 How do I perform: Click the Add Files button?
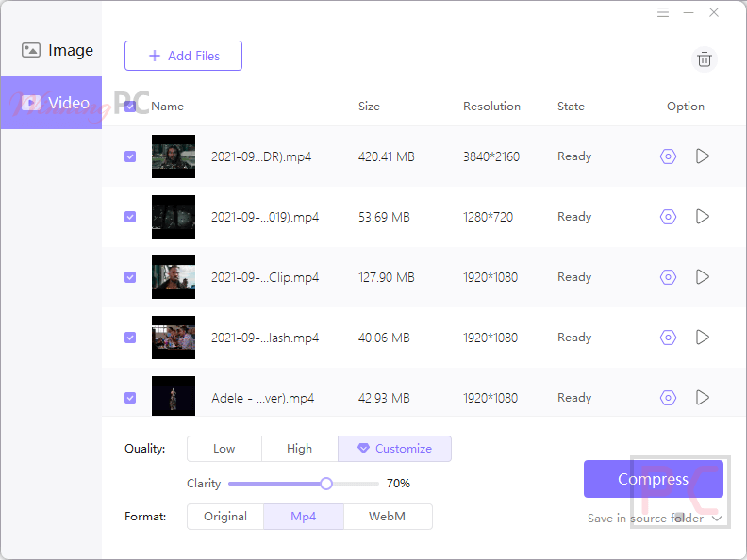point(183,56)
